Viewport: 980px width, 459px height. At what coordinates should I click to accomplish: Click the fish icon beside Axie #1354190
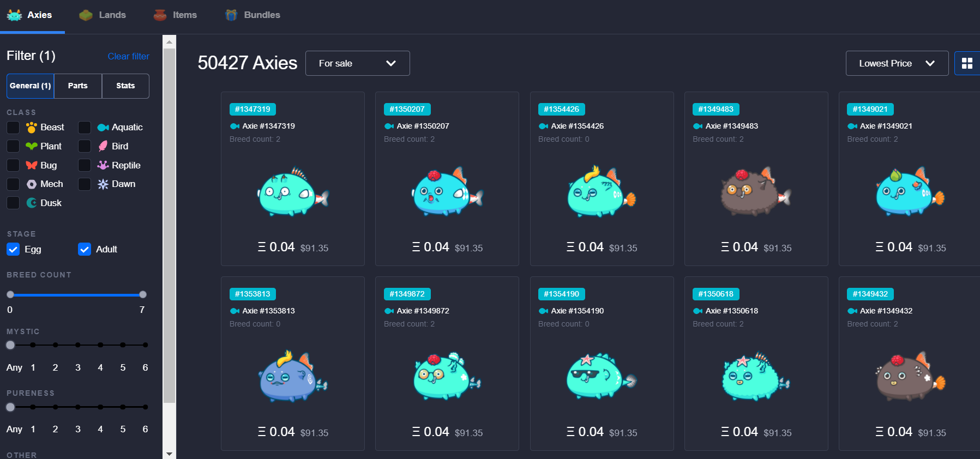pyautogui.click(x=543, y=311)
